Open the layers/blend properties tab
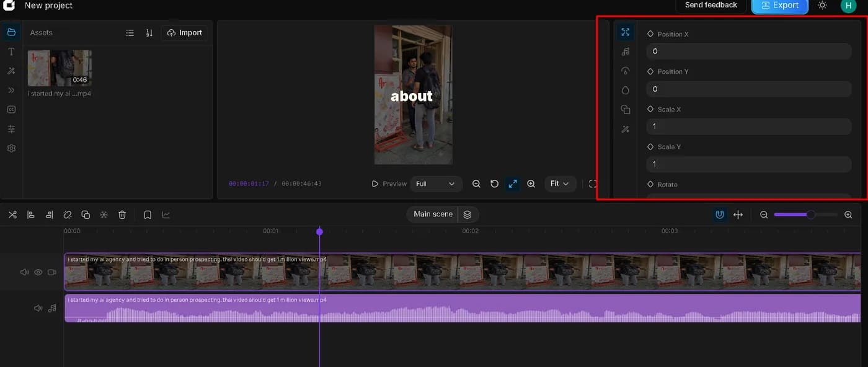The width and height of the screenshot is (868, 367). tap(625, 110)
